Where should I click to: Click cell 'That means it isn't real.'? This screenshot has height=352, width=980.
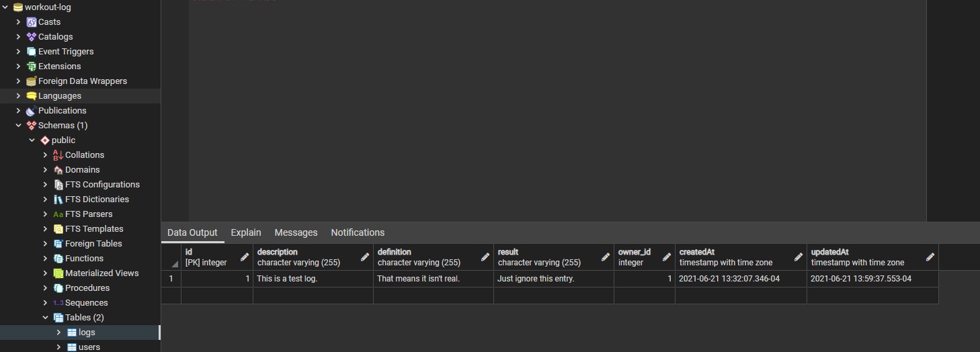pos(434,279)
